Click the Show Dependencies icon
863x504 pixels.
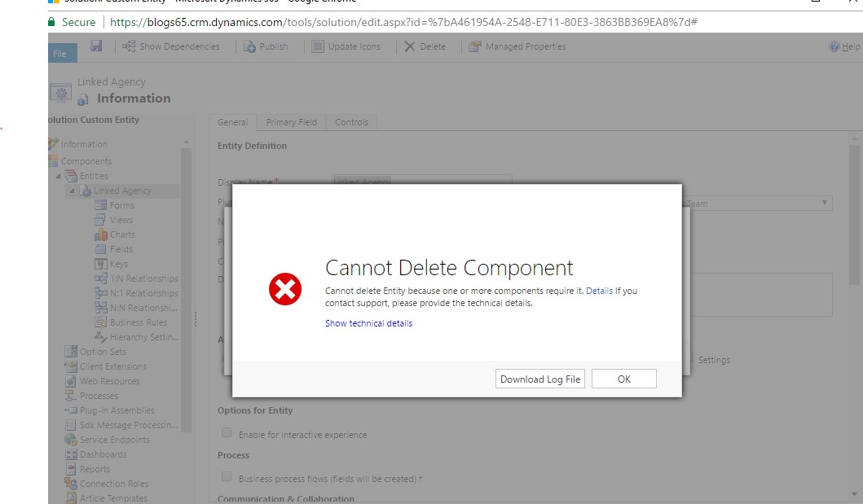[x=129, y=46]
